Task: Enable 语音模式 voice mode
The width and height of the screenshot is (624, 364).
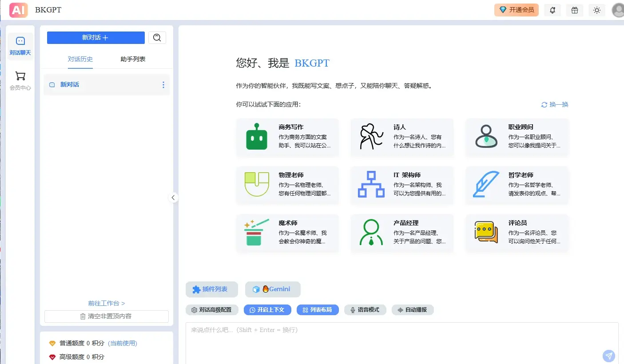Action: (365, 310)
